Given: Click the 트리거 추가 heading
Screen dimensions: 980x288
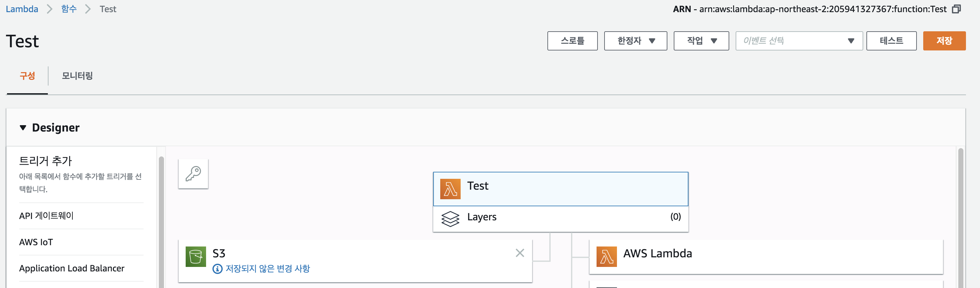Looking at the screenshot, I should click(x=46, y=161).
